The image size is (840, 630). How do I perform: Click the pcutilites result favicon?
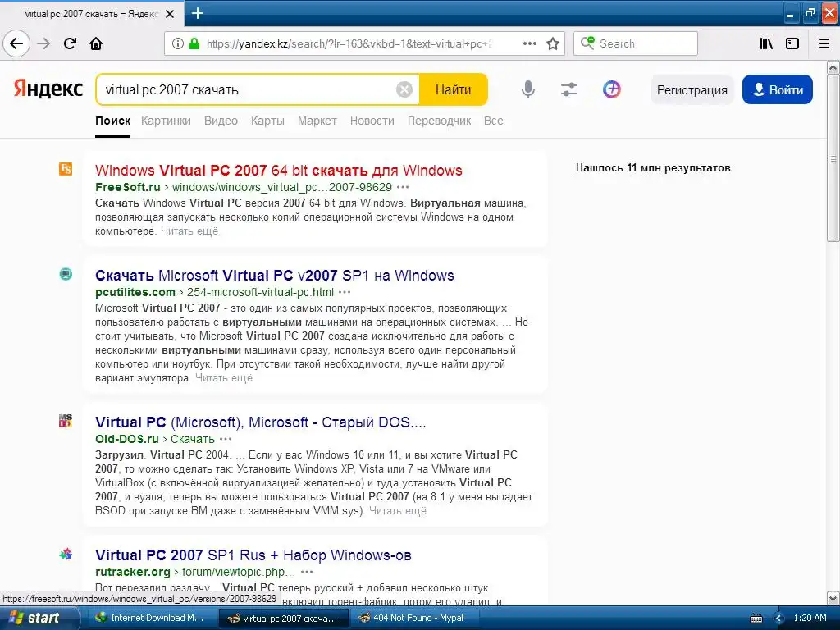(x=66, y=274)
